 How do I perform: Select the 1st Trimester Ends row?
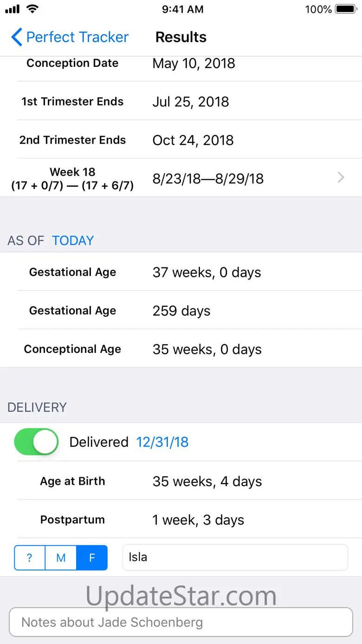point(181,101)
